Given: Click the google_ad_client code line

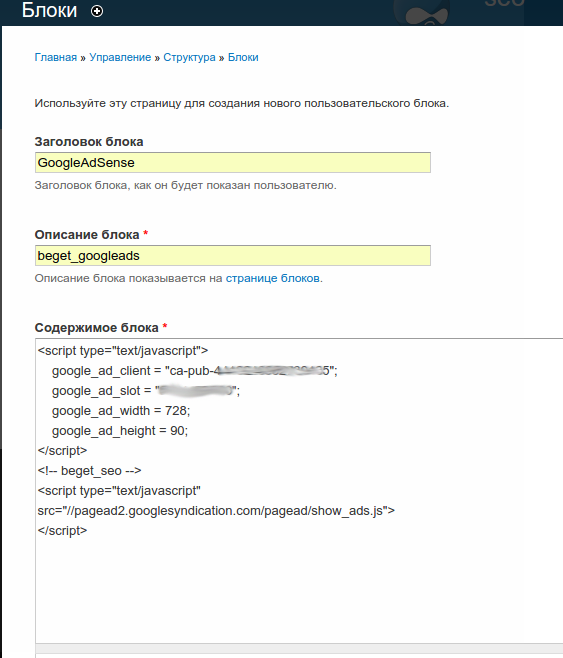Looking at the screenshot, I should coord(195,371).
